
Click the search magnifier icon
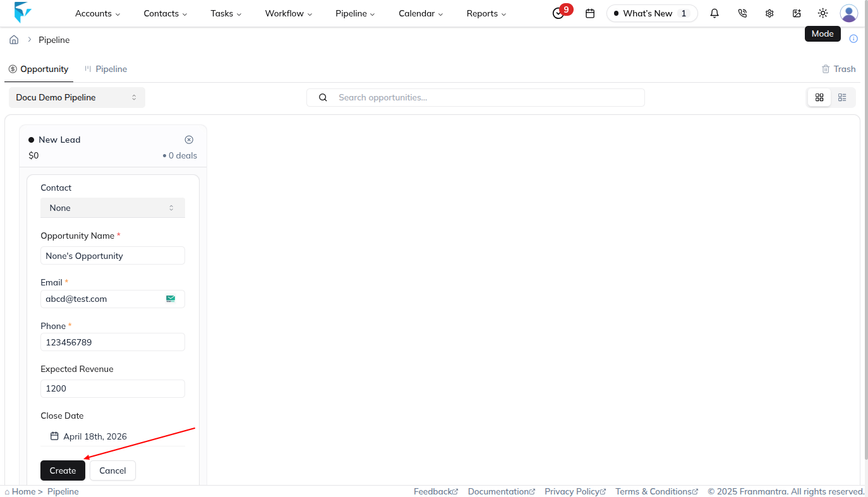point(323,97)
